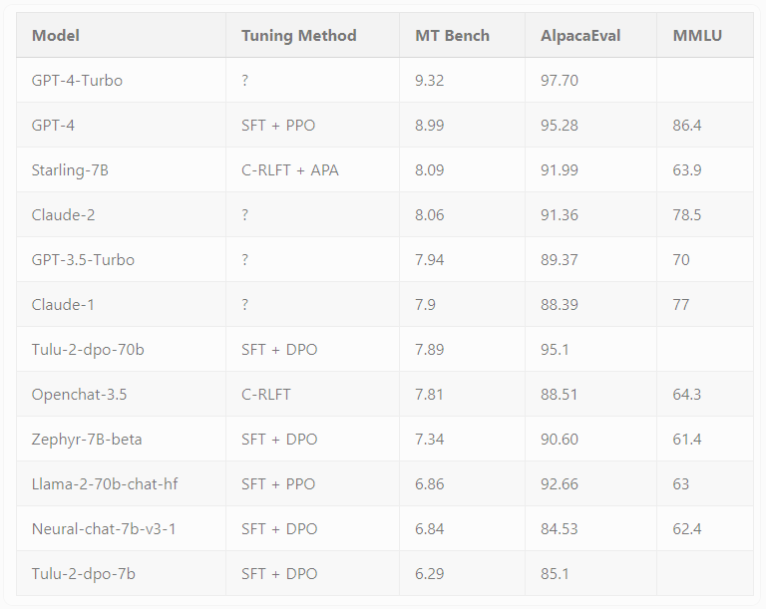The image size is (766, 609).
Task: Click the Tuning Method column header
Action: (298, 36)
